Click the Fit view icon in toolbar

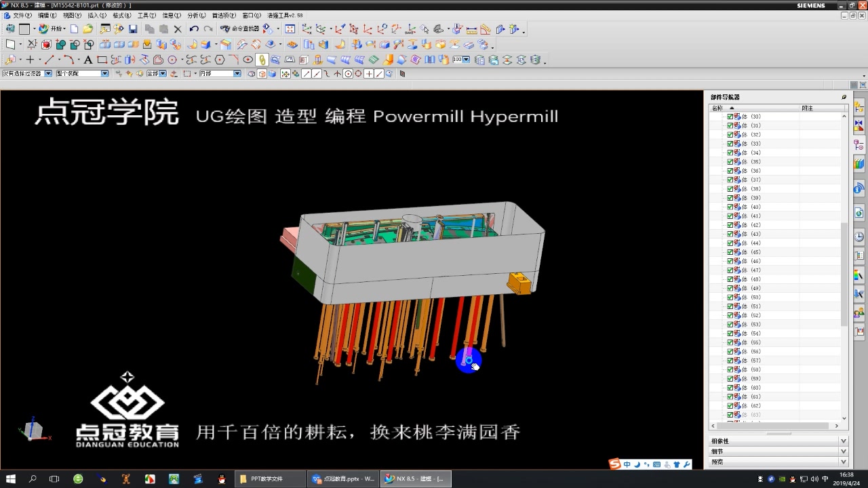290,28
